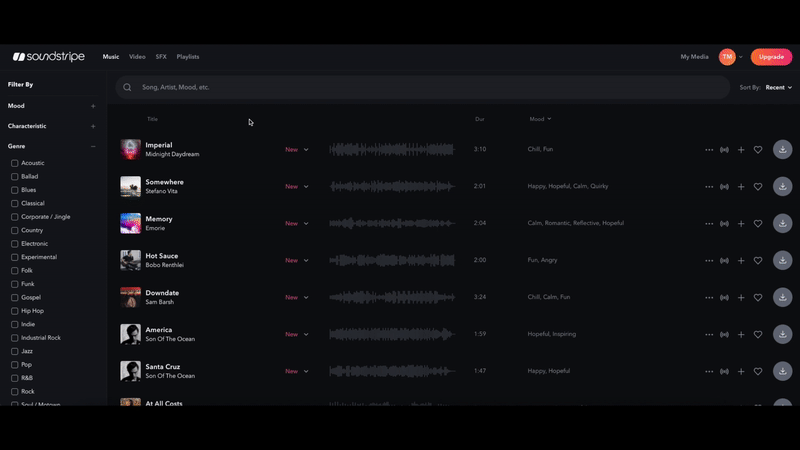
Task: Expand the New versions dropdown for Imperial
Action: [297, 150]
